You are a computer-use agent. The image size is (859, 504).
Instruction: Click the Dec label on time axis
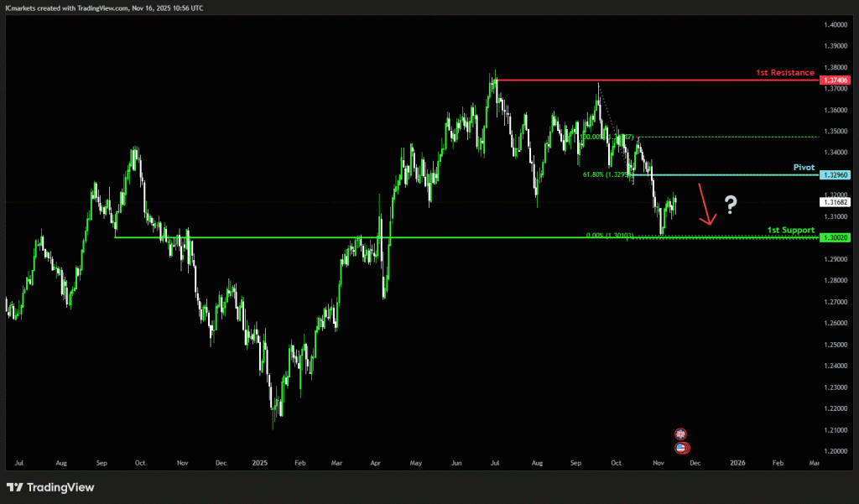[696, 462]
